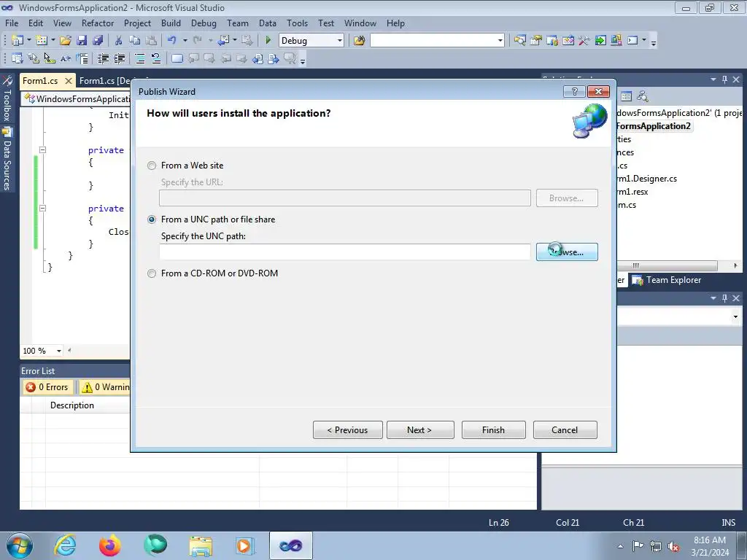Screen dimensions: 747x560
Task: Click the Copy icon in toolbar
Action: pyautogui.click(x=135, y=41)
